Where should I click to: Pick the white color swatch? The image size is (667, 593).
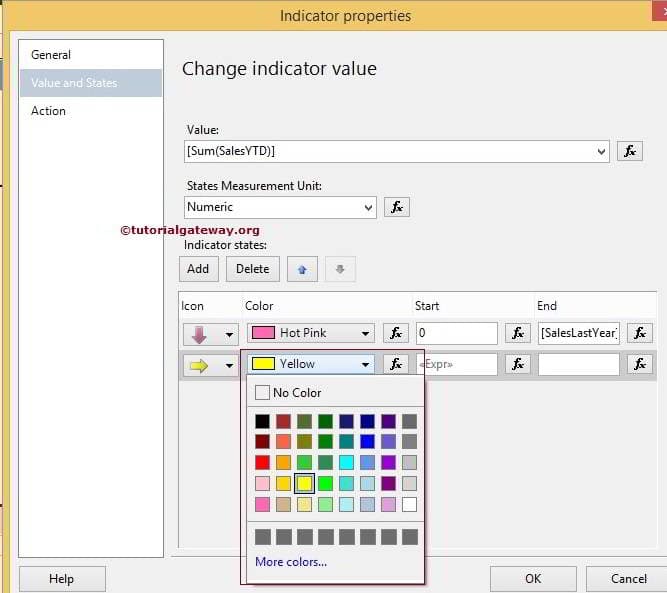(409, 505)
